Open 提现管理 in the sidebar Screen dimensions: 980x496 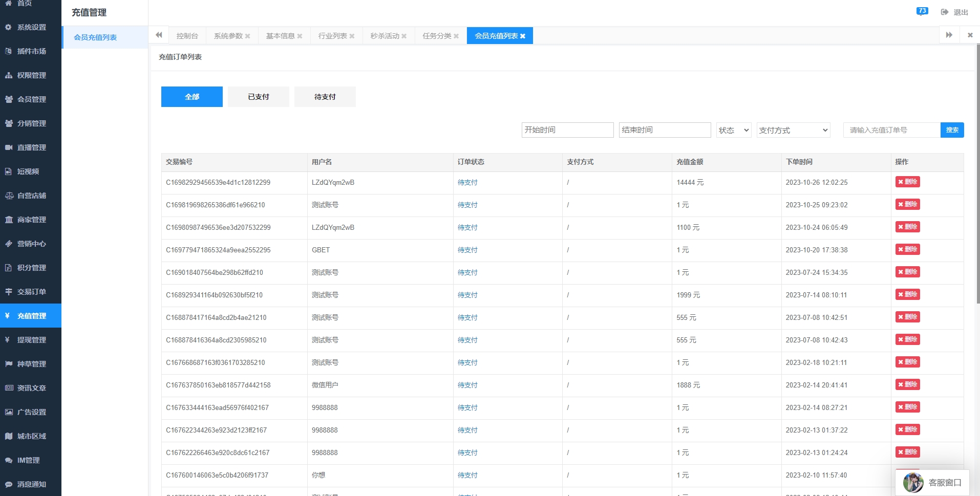pos(31,340)
